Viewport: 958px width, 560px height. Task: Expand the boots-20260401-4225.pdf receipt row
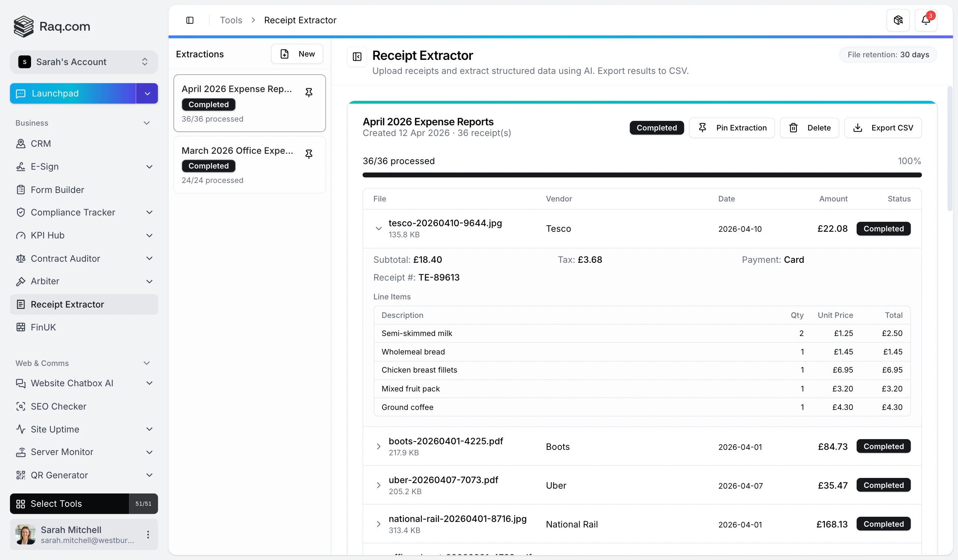pos(378,446)
